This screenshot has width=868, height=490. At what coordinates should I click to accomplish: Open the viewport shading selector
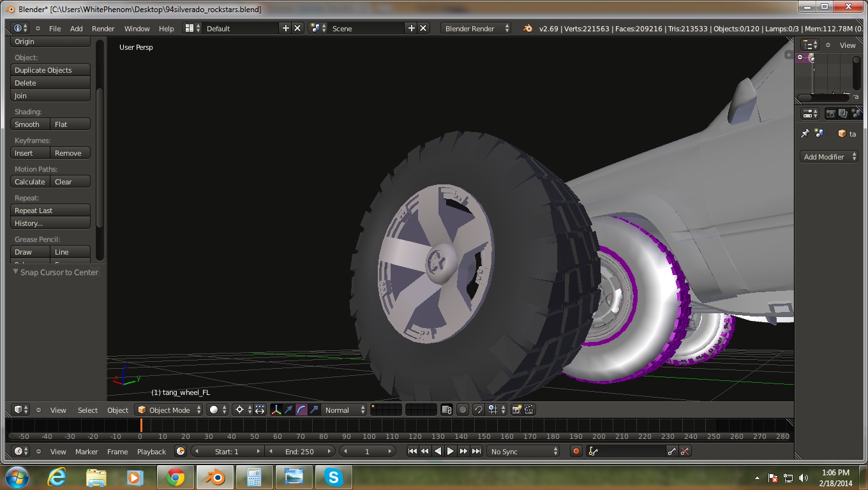217,410
